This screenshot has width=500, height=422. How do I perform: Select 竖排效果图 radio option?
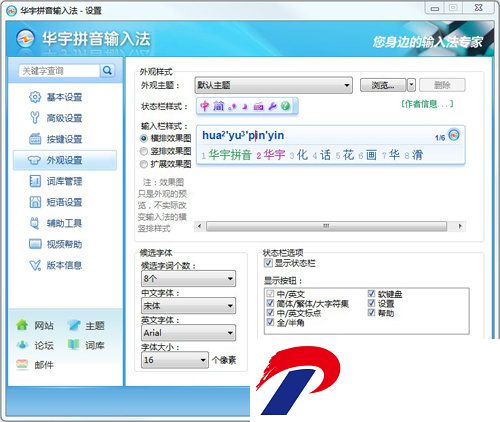(144, 151)
